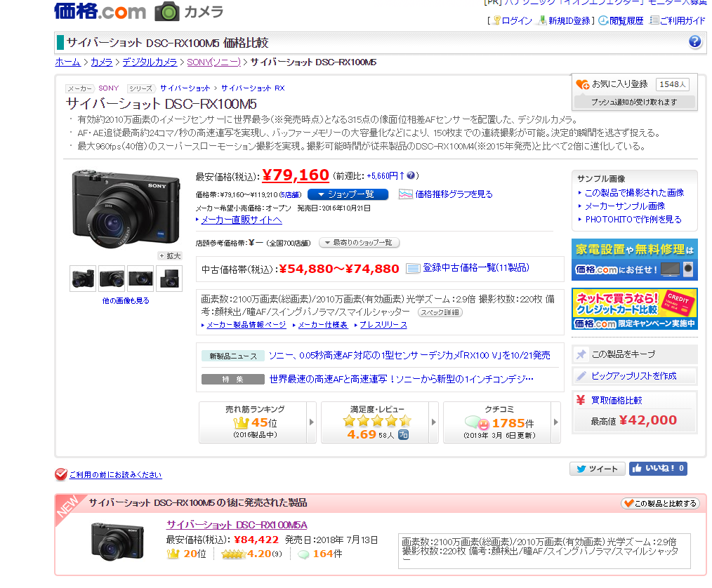The width and height of the screenshot is (712, 588).
Task: Expand 売れ筋ランキング arrow
Action: point(312,422)
